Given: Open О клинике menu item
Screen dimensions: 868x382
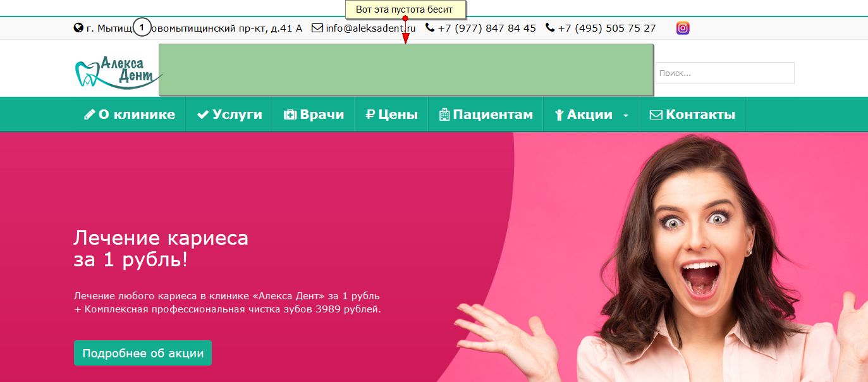Looking at the screenshot, I should 130,114.
